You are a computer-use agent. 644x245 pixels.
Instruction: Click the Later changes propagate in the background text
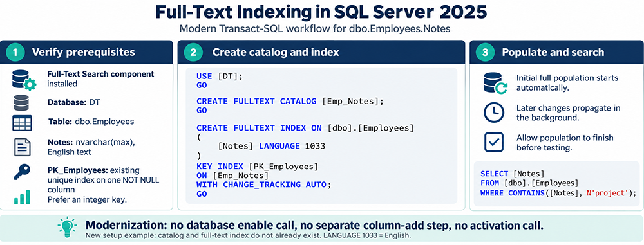(x=569, y=113)
